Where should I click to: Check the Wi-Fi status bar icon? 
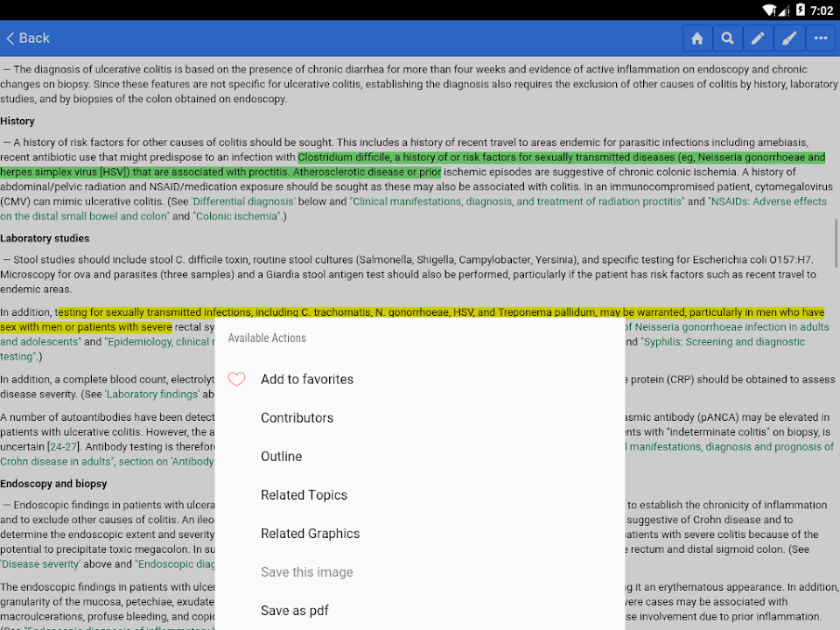click(769, 10)
